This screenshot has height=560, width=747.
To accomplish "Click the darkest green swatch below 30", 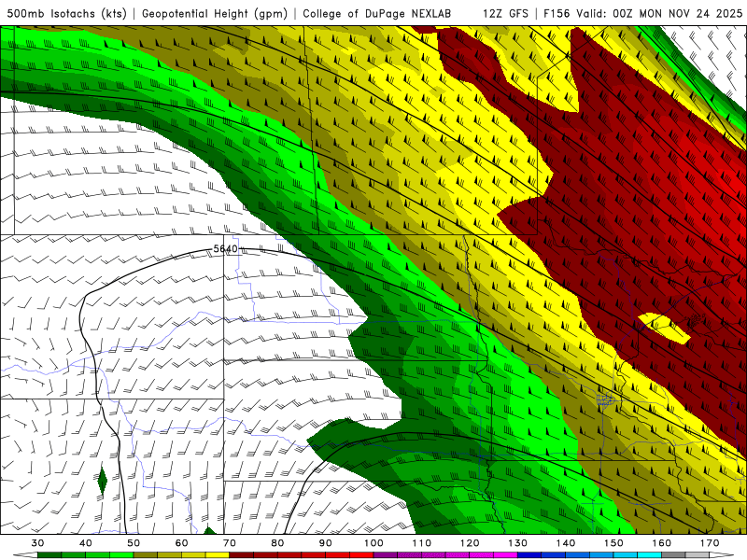I will [49, 554].
